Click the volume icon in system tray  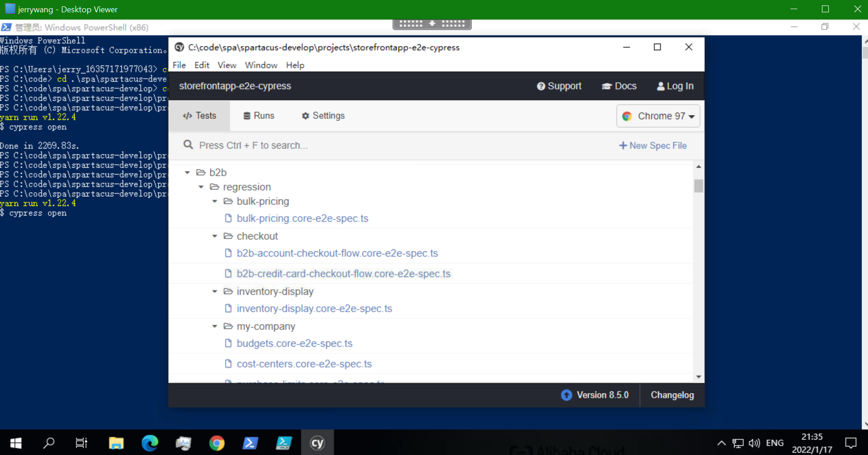pos(754,443)
